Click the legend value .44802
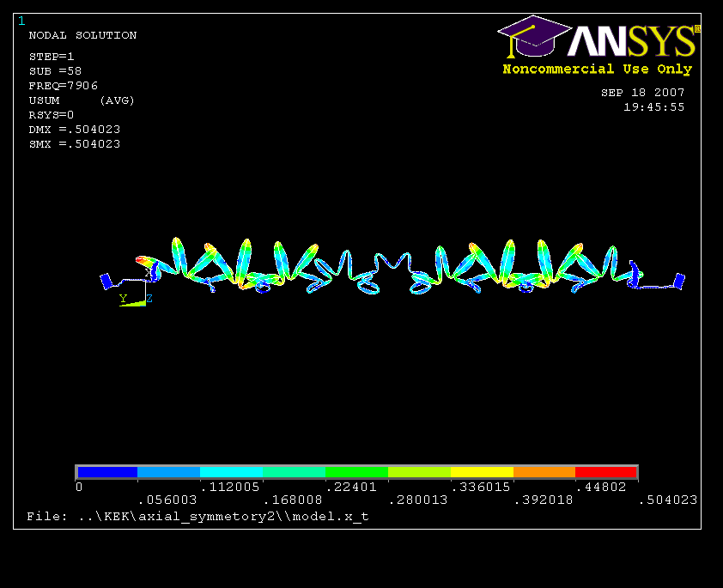This screenshot has height=588, width=723. (601, 487)
